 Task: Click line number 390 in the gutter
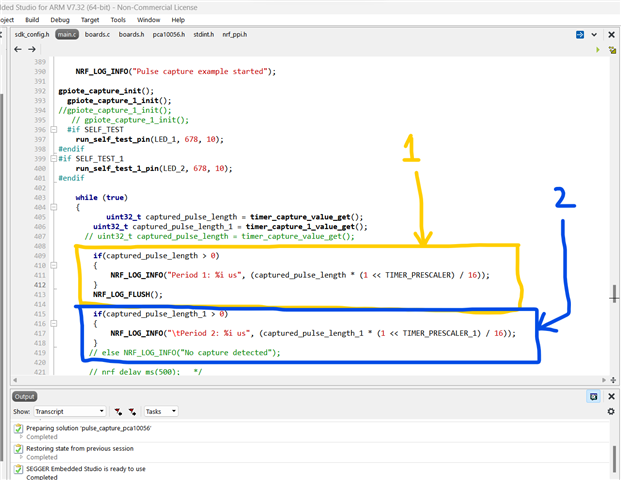point(40,72)
